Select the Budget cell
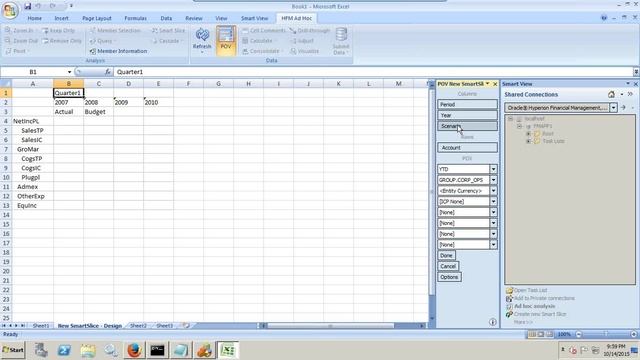Screen dimensions: 640x360 98,112
